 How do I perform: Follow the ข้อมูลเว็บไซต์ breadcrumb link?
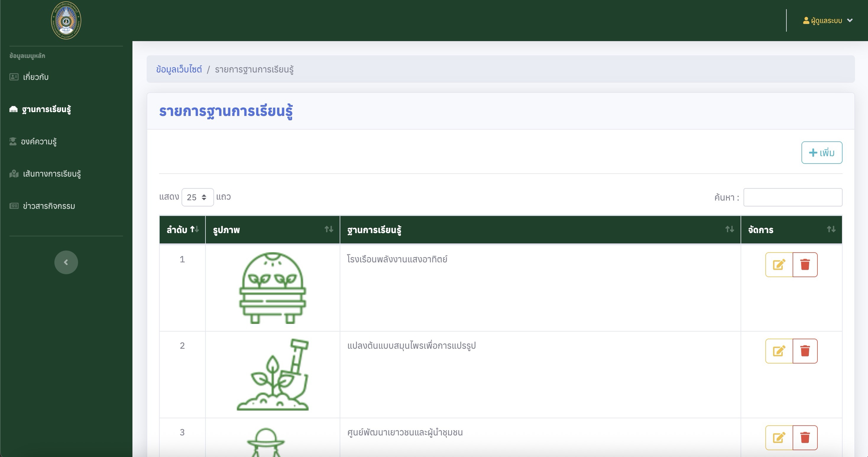[179, 70]
